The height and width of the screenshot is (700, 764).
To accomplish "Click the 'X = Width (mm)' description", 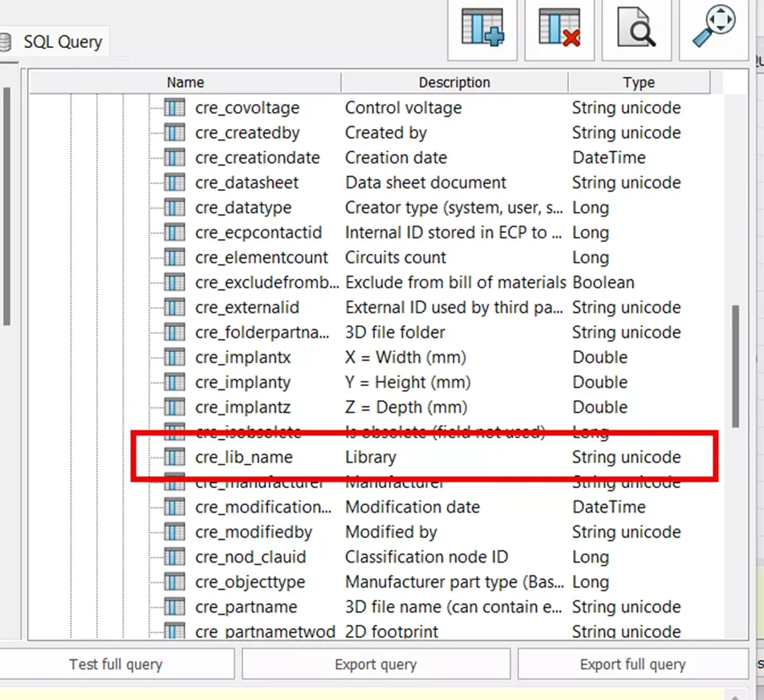I will click(405, 357).
